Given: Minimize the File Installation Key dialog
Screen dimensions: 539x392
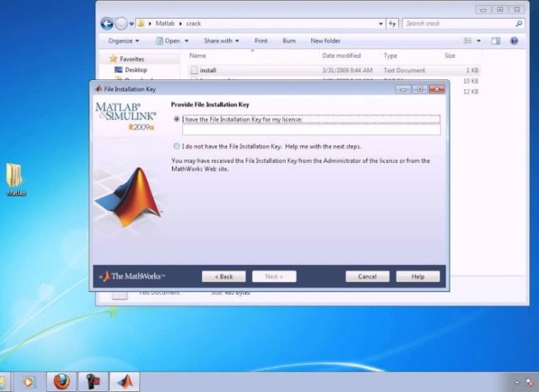Looking at the screenshot, I should (403, 90).
